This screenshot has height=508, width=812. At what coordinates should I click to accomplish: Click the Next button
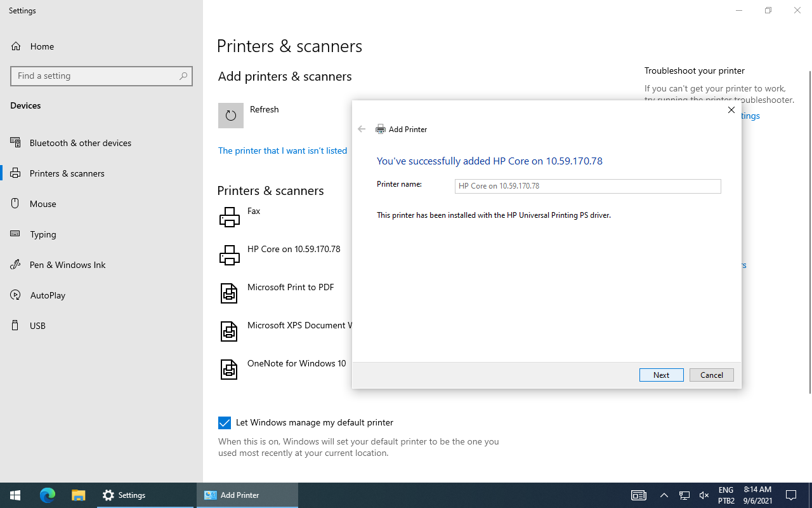pyautogui.click(x=661, y=375)
